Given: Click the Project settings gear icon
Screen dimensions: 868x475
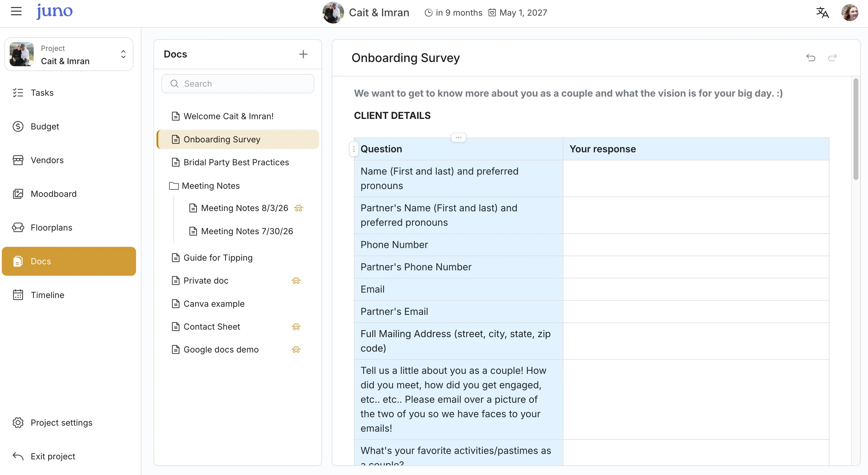Looking at the screenshot, I should coord(18,423).
